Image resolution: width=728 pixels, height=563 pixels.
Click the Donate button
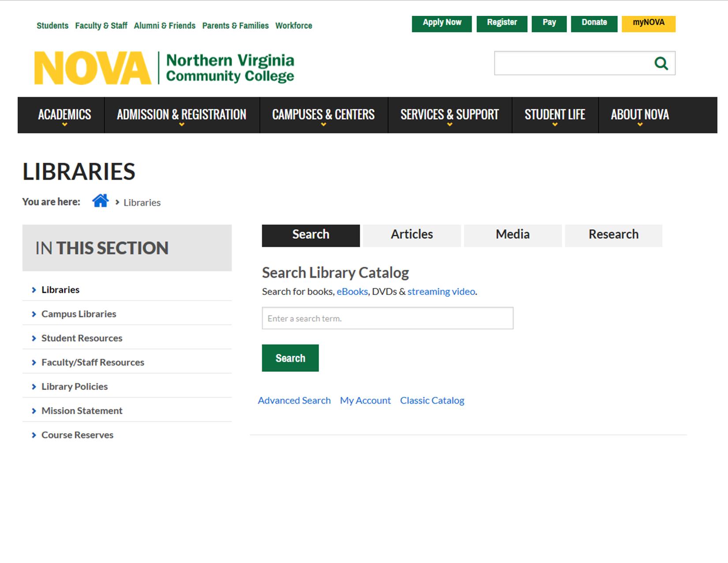[594, 24]
